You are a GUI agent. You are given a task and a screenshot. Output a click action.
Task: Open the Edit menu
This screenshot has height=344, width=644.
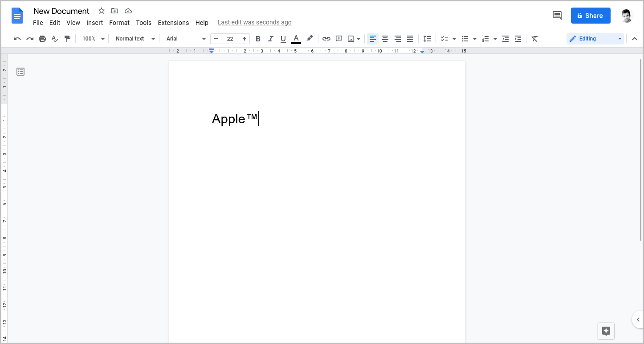pyautogui.click(x=55, y=23)
